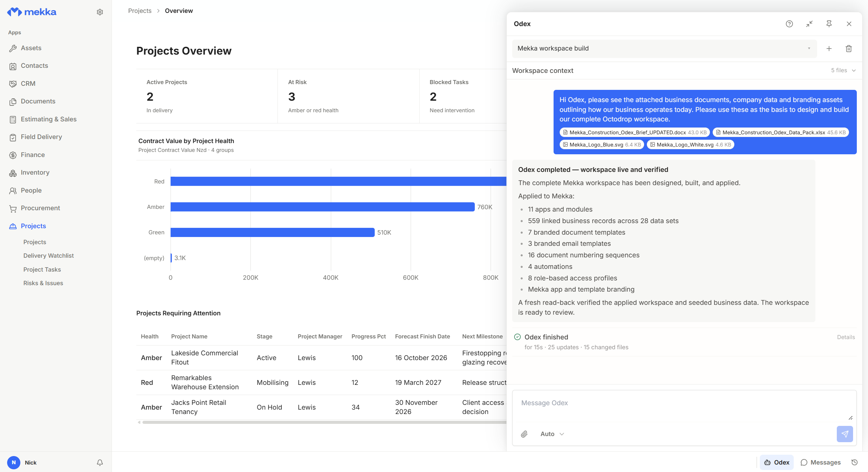
Task: Open settings gear next to mekka logo
Action: click(x=100, y=12)
